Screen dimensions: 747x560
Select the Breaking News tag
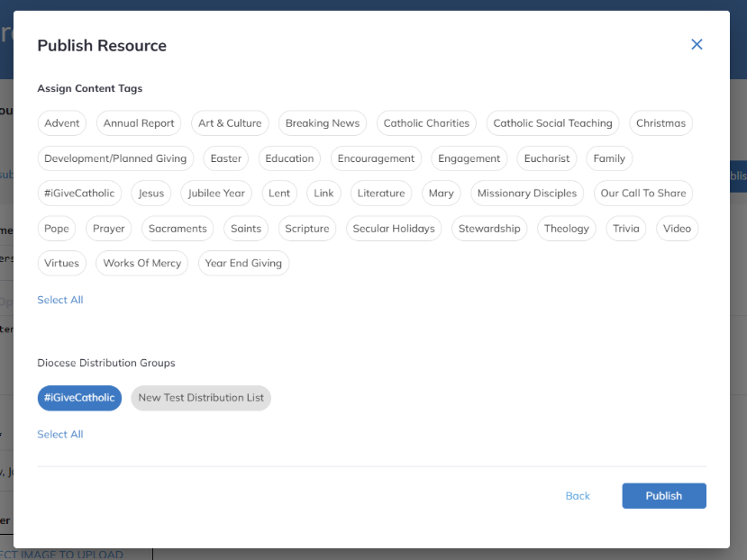click(322, 123)
